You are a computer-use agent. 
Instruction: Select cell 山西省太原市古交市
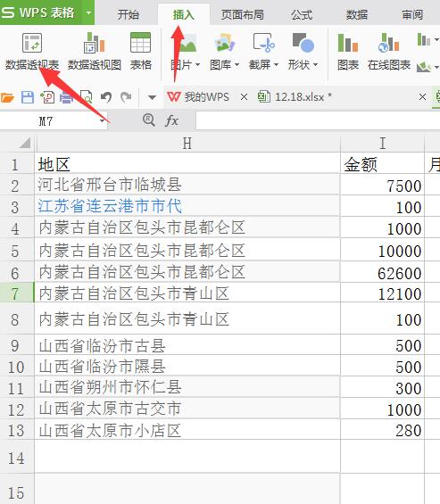point(187,409)
